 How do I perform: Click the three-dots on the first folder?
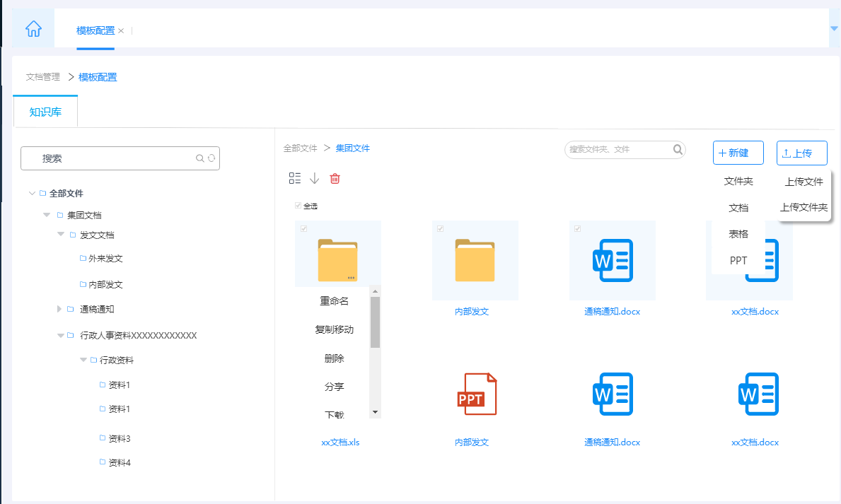click(x=352, y=278)
